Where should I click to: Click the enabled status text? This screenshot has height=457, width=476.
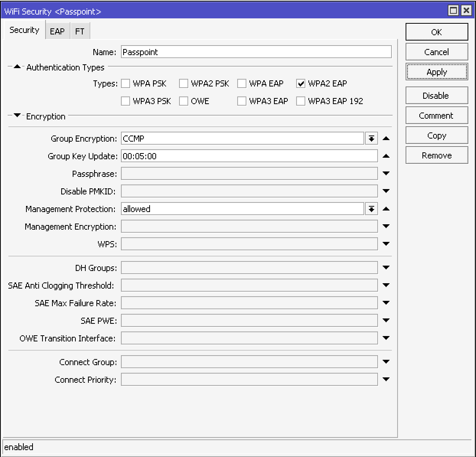[x=19, y=447]
